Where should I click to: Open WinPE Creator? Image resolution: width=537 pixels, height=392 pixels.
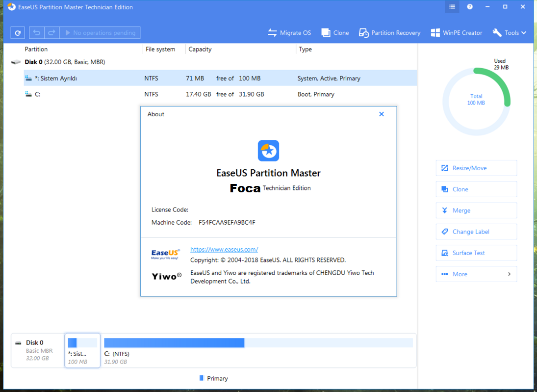coord(456,33)
